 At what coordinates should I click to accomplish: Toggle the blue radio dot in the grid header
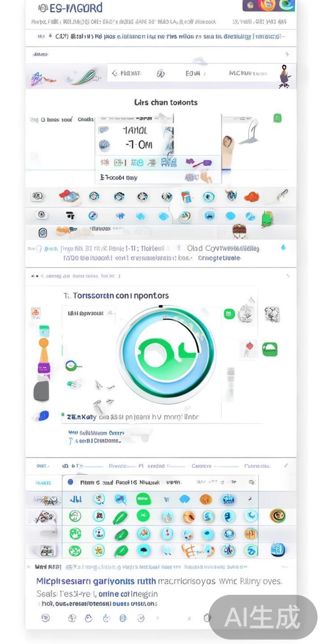coord(70,482)
